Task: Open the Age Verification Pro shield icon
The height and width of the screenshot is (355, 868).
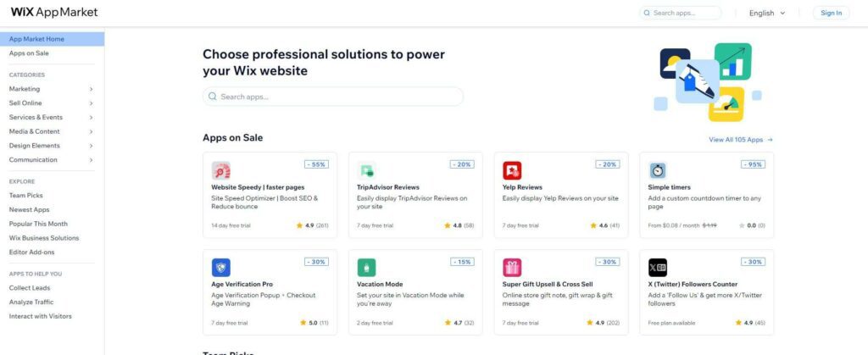Action: click(221, 268)
